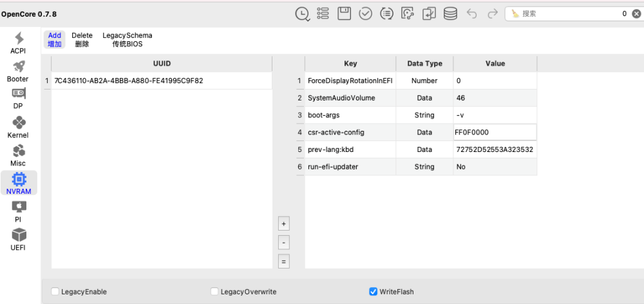Image resolution: width=644 pixels, height=304 pixels.
Task: Click the boot-args value -v
Action: 495,115
